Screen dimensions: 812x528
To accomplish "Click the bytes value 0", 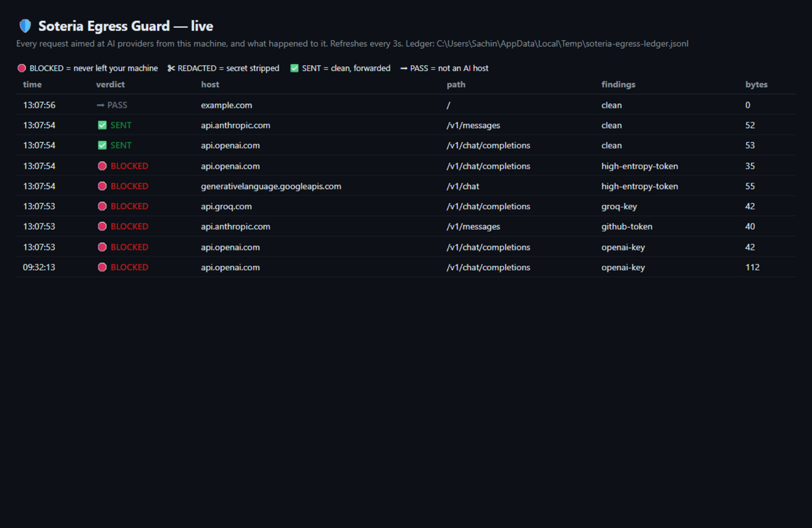I will pos(748,105).
